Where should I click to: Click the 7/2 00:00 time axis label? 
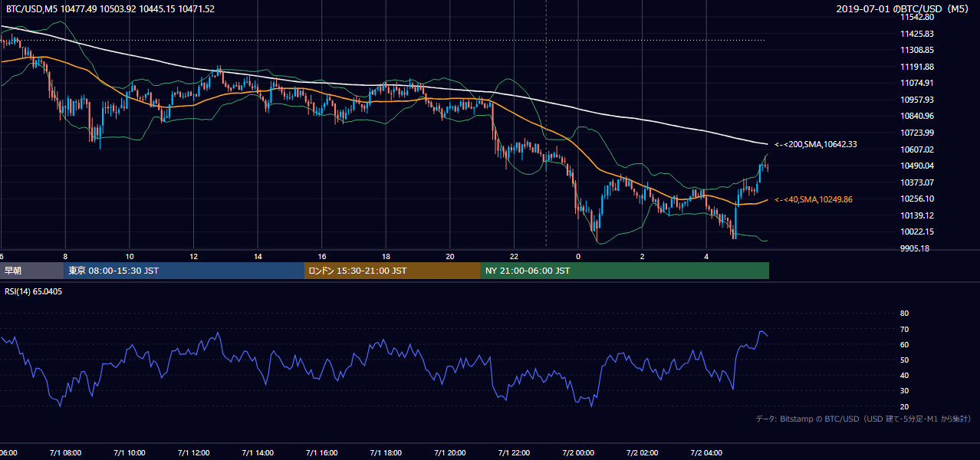[578, 453]
